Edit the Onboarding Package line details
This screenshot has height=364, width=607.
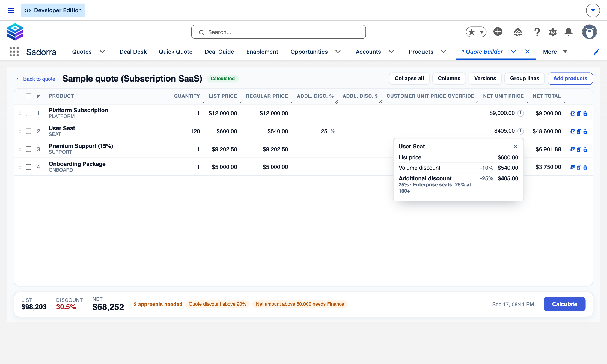pyautogui.click(x=573, y=167)
